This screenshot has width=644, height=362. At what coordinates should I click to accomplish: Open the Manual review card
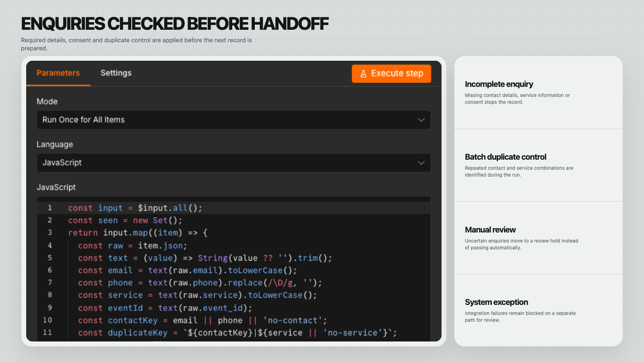click(x=539, y=238)
